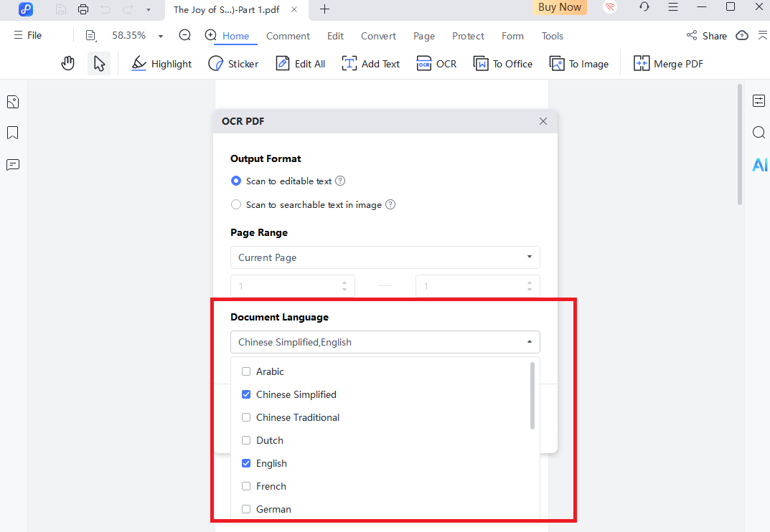Click the zoom out magnifier icon
The image size is (770, 532).
click(185, 35)
